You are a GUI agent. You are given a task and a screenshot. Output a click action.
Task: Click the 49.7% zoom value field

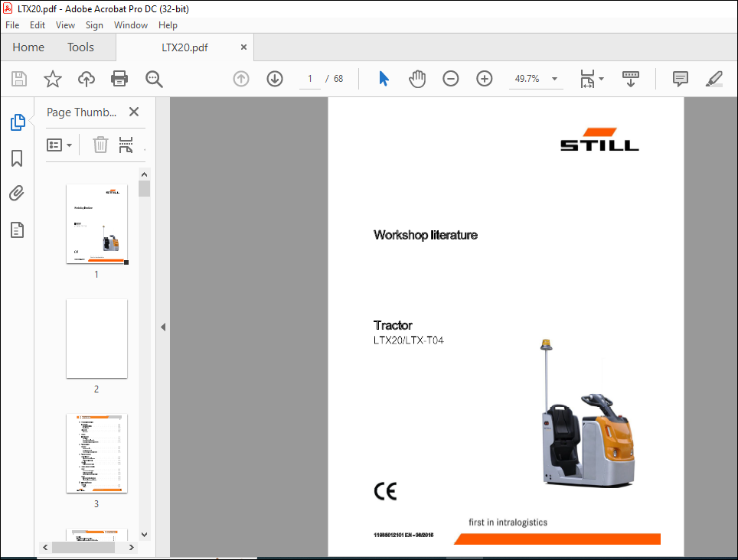527,79
